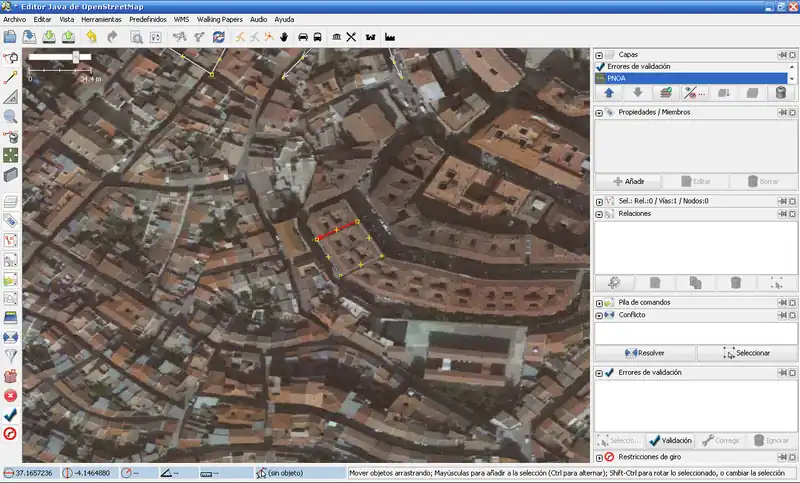Viewport: 800px width, 483px height.
Task: Move selected layer up with blue arrow
Action: [609, 93]
